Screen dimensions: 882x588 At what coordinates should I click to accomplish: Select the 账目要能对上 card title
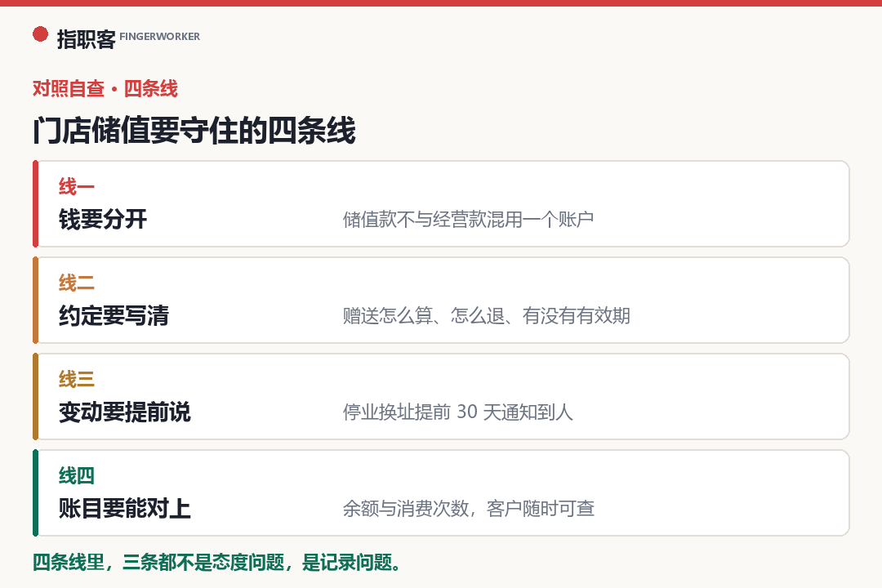pyautogui.click(x=125, y=508)
